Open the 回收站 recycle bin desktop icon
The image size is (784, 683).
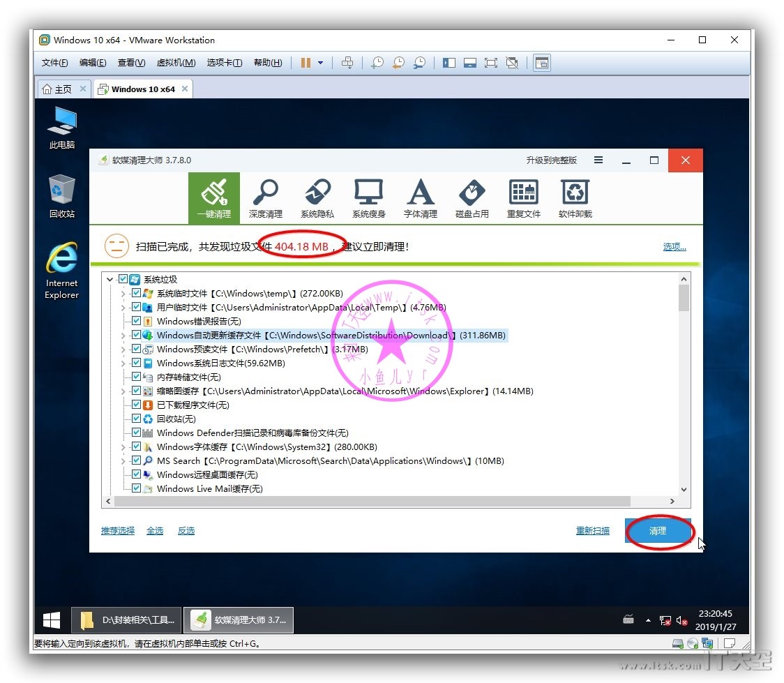[62, 196]
